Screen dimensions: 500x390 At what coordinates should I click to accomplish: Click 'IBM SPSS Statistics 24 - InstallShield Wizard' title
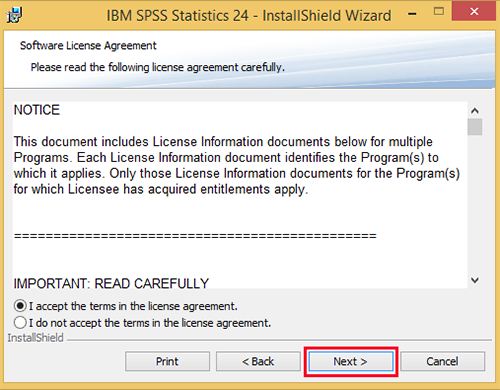click(x=249, y=16)
